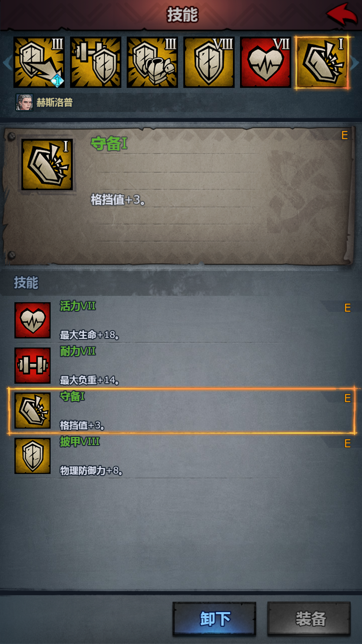Click the large 守备I skill icon in detail panel
362x644 pixels.
(x=47, y=164)
